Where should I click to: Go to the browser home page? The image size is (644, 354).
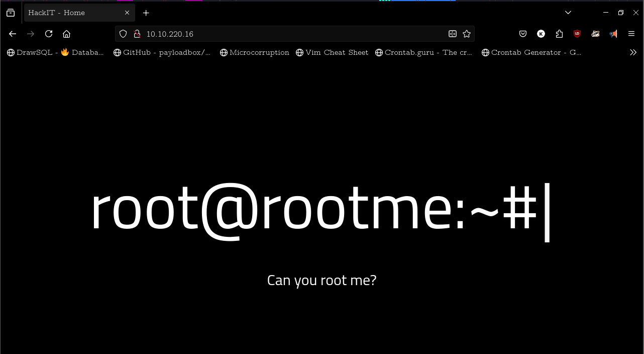pyautogui.click(x=66, y=34)
